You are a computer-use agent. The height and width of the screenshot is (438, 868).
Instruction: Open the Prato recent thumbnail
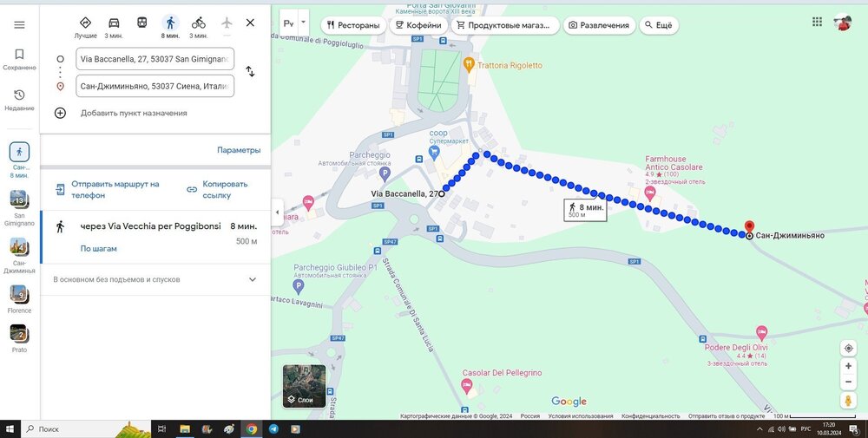(19, 338)
